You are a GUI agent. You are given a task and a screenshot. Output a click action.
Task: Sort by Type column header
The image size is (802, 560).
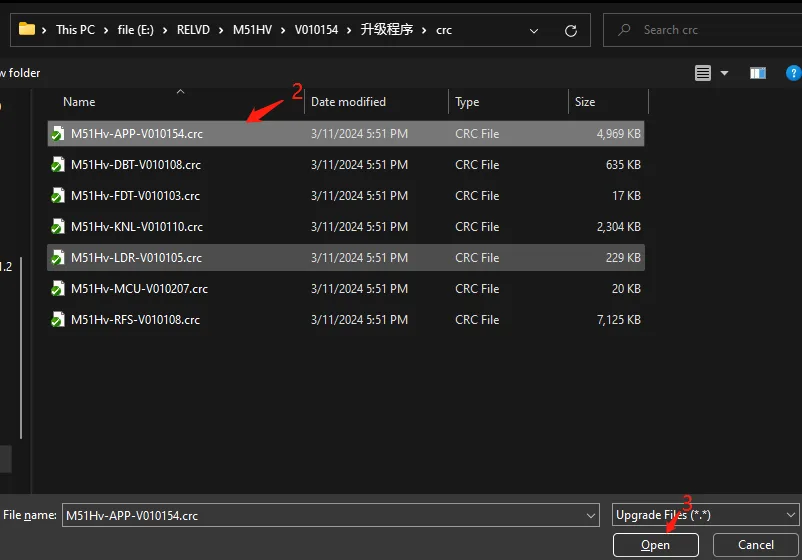467,102
